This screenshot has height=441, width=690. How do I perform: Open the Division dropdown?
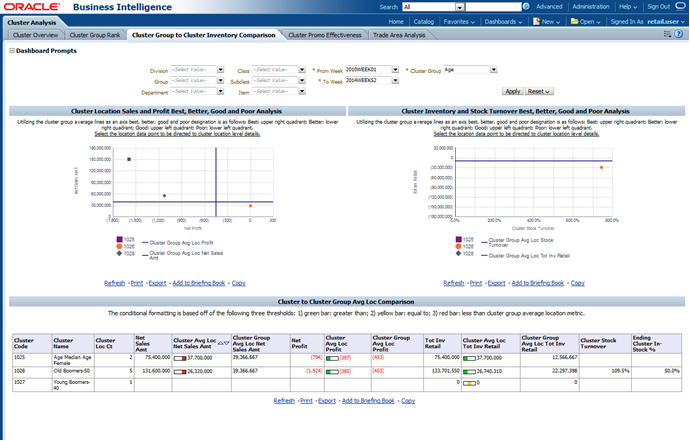[x=220, y=70]
